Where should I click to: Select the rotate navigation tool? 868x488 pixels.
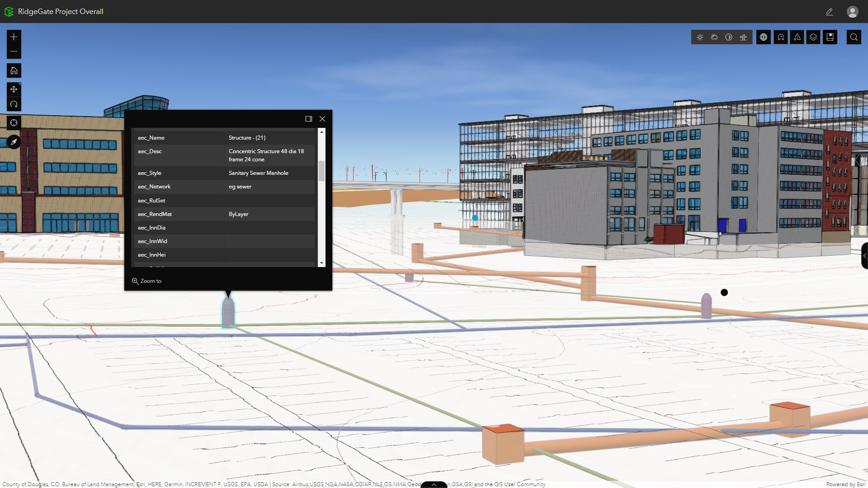pos(14,104)
